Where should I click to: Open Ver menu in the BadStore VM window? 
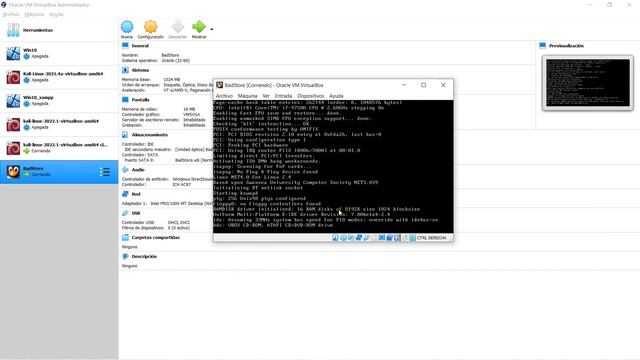(266, 96)
